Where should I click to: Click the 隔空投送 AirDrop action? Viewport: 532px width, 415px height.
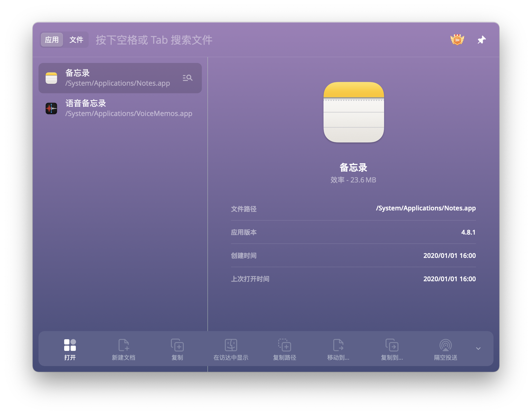point(446,349)
